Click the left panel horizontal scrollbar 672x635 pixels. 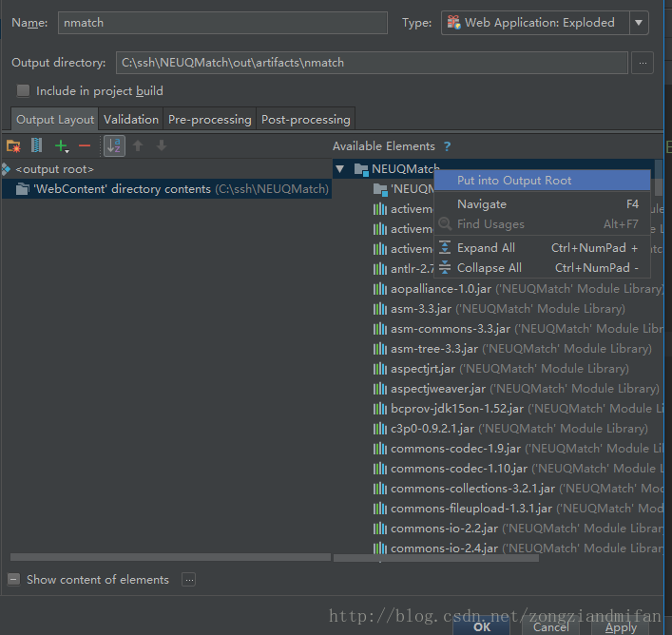[x=170, y=557]
